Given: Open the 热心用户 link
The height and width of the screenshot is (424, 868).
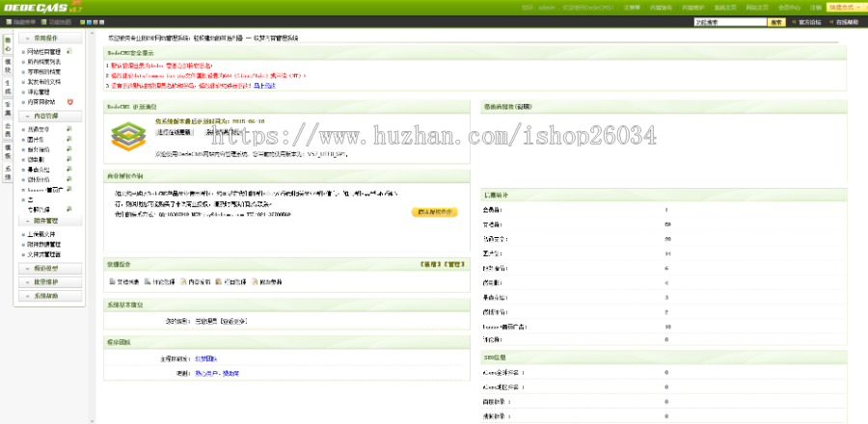Looking at the screenshot, I should tap(206, 374).
